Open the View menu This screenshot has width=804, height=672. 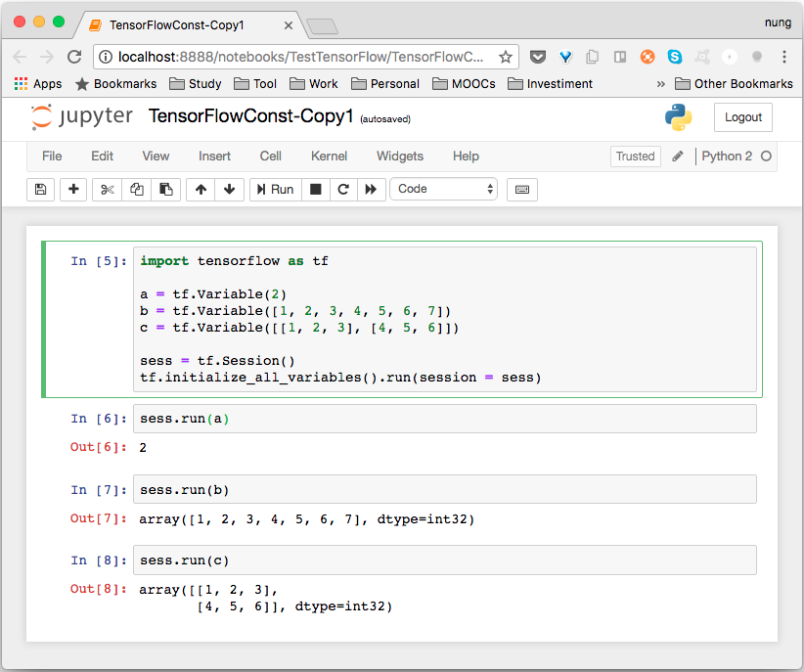(156, 156)
